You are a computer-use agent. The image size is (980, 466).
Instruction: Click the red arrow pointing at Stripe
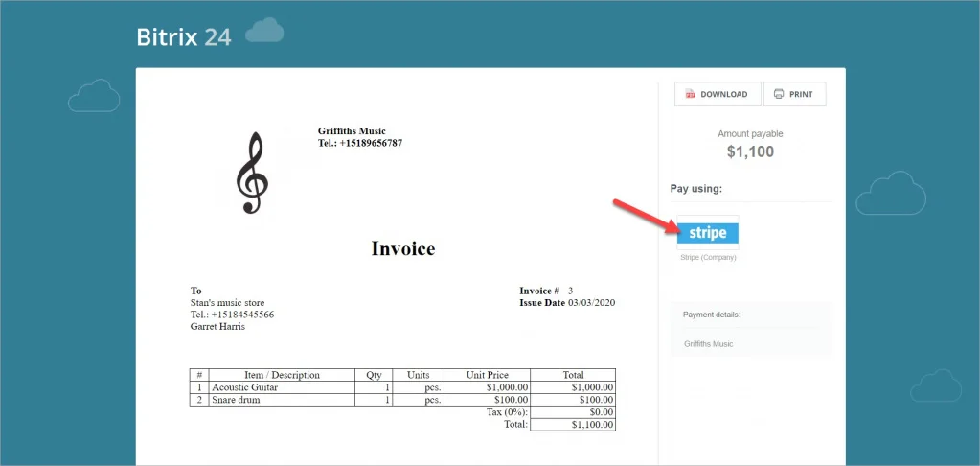[646, 217]
